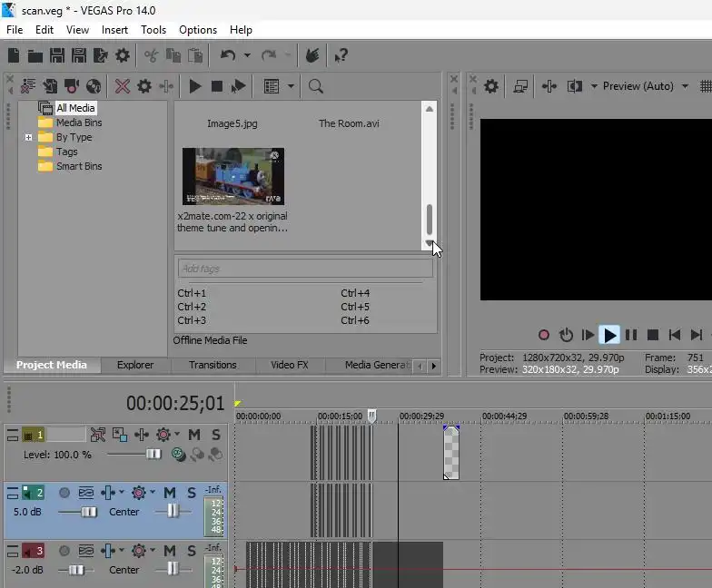
Task: Click Go to Start button
Action: click(x=674, y=336)
